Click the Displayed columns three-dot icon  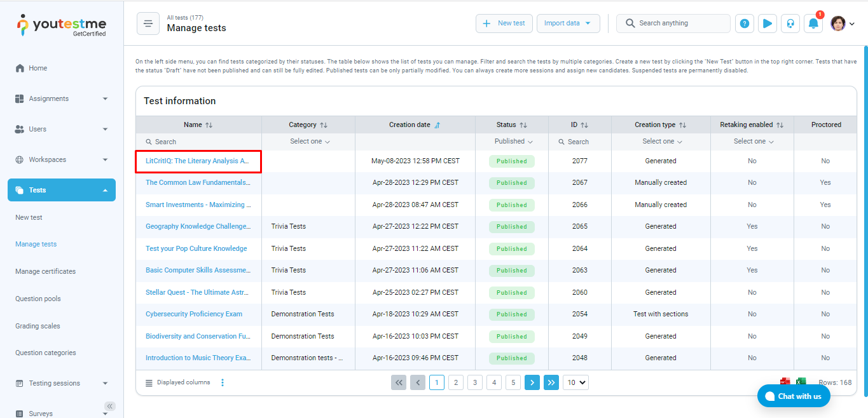click(x=223, y=382)
